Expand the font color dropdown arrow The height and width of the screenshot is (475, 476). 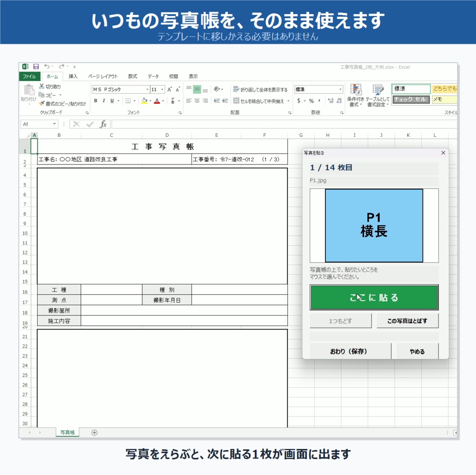tap(163, 101)
